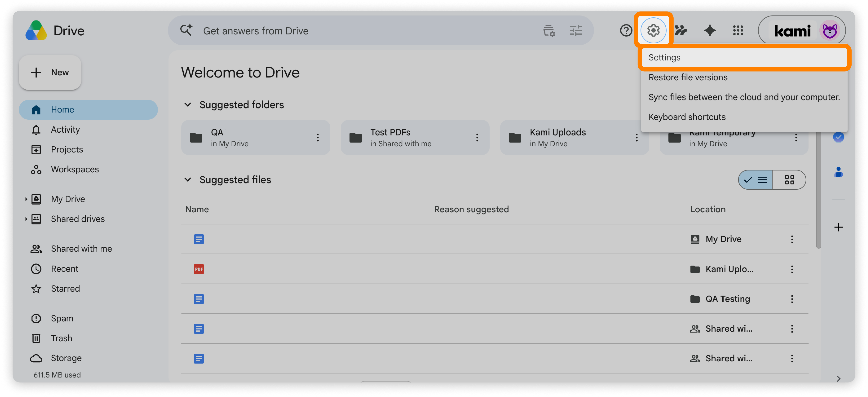The image size is (868, 397).
Task: Open more actions for the My Drive file row
Action: pyautogui.click(x=792, y=239)
